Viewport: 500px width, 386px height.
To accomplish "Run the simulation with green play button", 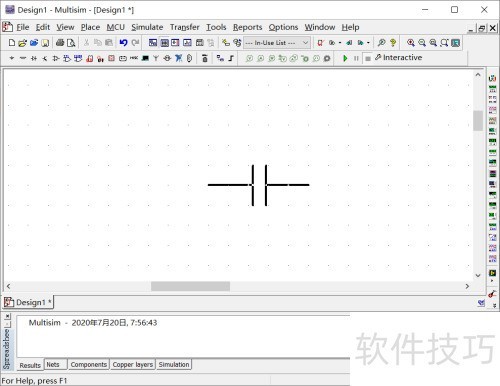I will 345,58.
